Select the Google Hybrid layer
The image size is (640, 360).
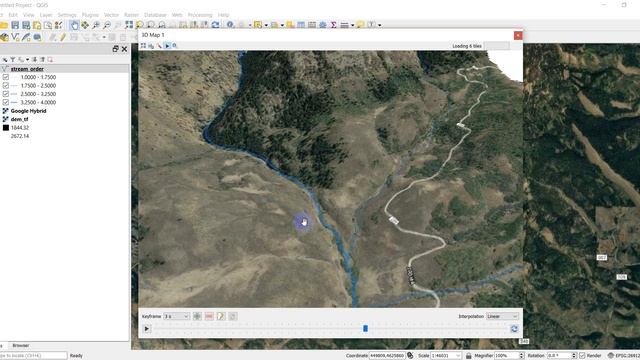point(28,111)
